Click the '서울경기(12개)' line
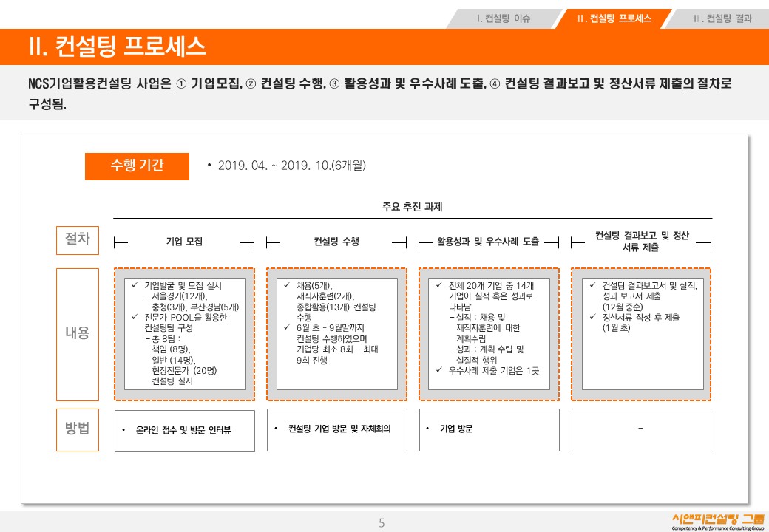The width and height of the screenshot is (769, 532). 180,296
